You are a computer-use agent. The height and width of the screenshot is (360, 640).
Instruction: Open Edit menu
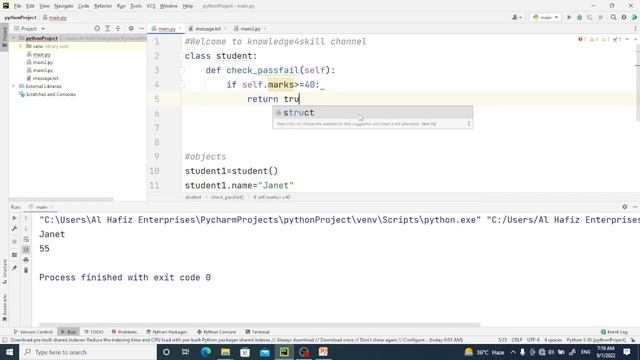coord(30,6)
